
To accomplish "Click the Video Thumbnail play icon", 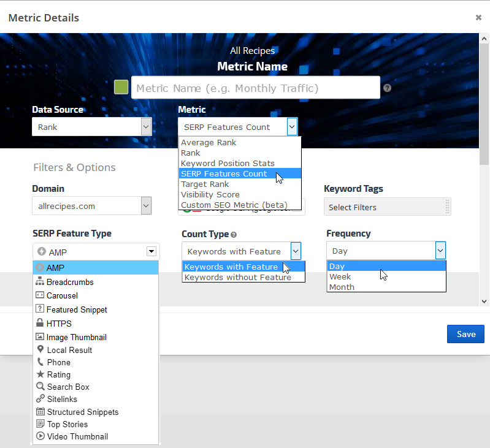I will tap(40, 436).
